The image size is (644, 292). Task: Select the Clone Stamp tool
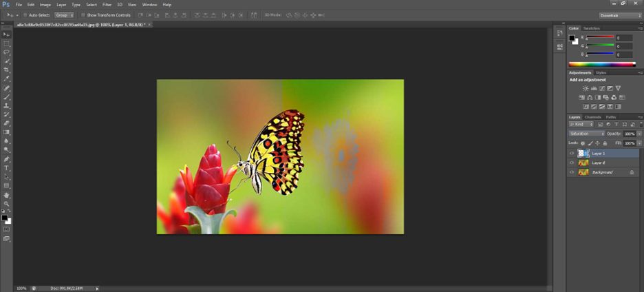pos(7,105)
